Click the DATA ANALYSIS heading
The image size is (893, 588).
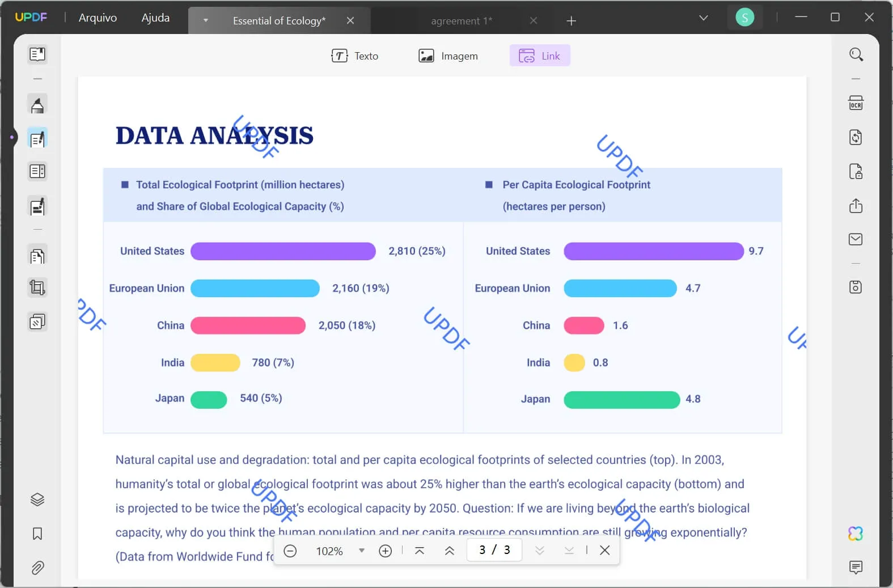214,136
